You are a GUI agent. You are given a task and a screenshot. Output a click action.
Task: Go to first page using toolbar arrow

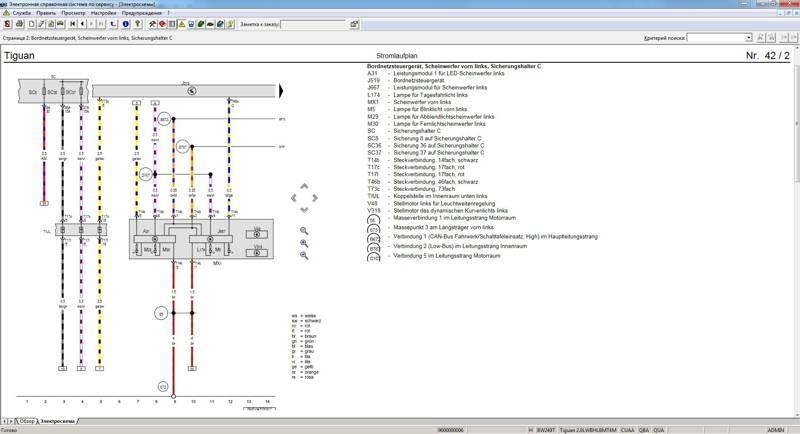pos(73,24)
